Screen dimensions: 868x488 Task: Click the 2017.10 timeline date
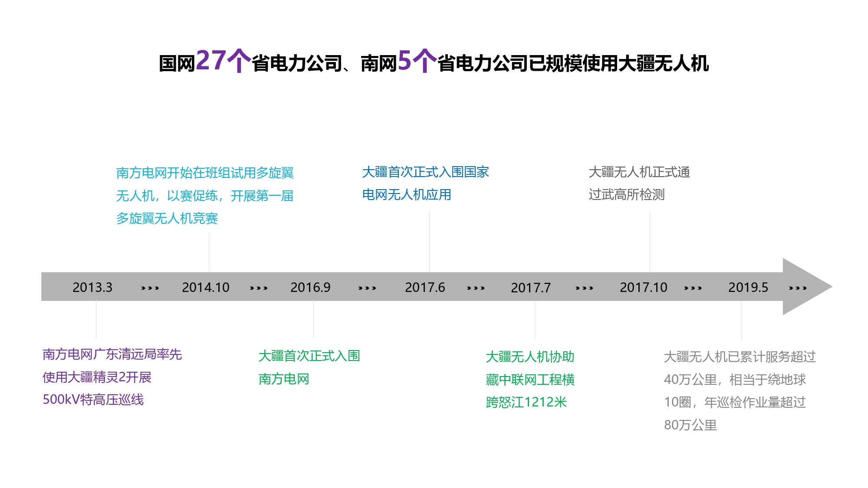tap(644, 287)
